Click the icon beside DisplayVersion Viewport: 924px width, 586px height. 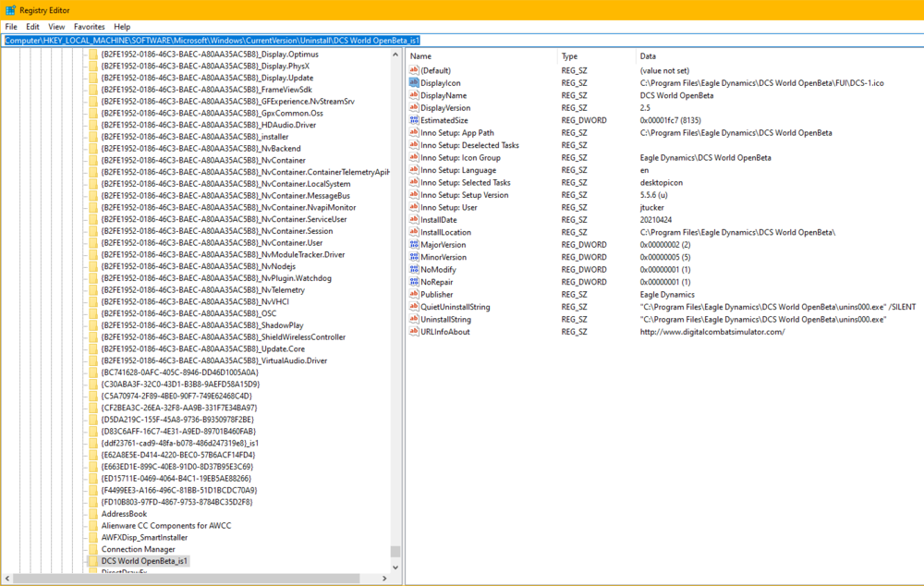(414, 107)
